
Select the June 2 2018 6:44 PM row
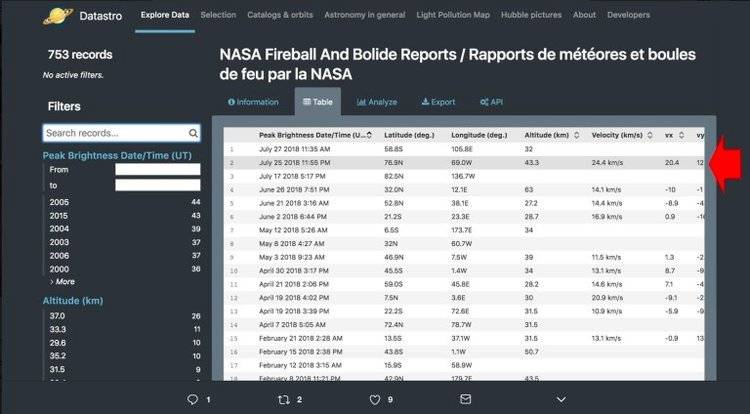pos(463,217)
